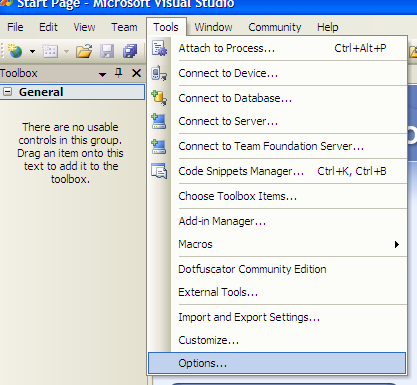Open the Toolbox window position dropdown
Screen dimensions: 417x385
coord(103,74)
